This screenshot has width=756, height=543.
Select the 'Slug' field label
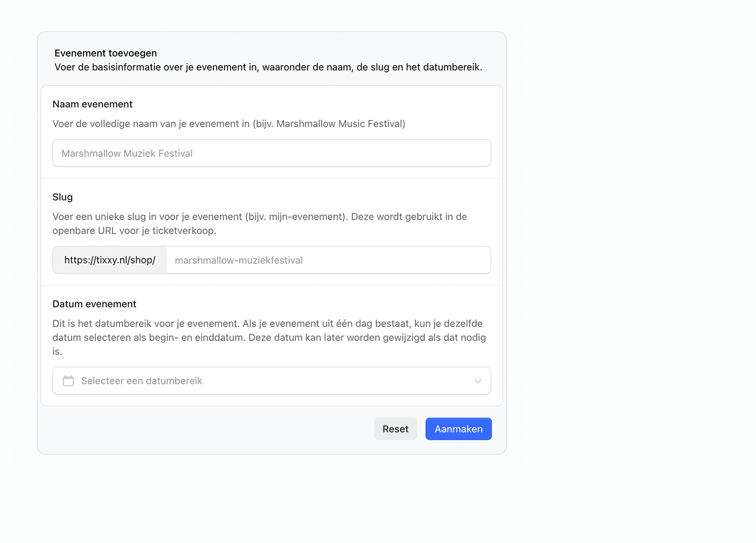[x=63, y=197]
